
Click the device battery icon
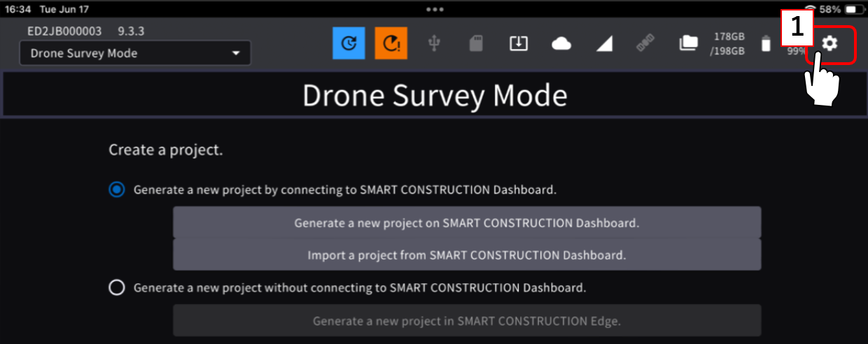(x=766, y=44)
